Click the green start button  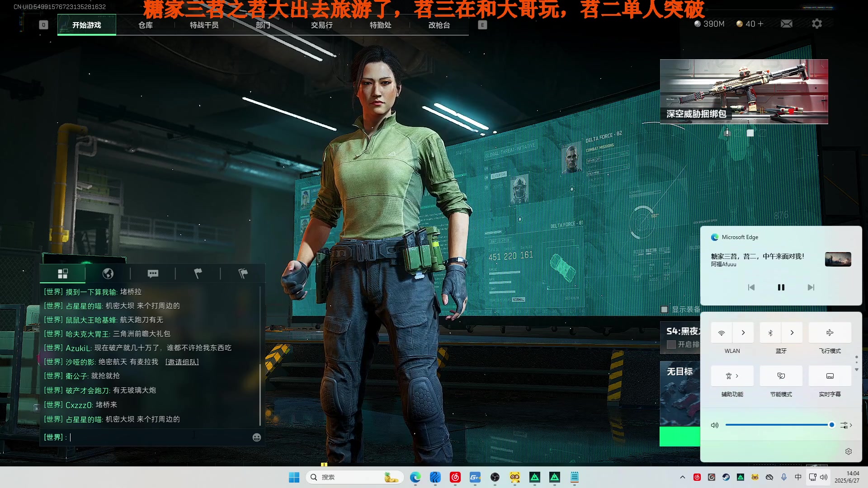[680, 436]
